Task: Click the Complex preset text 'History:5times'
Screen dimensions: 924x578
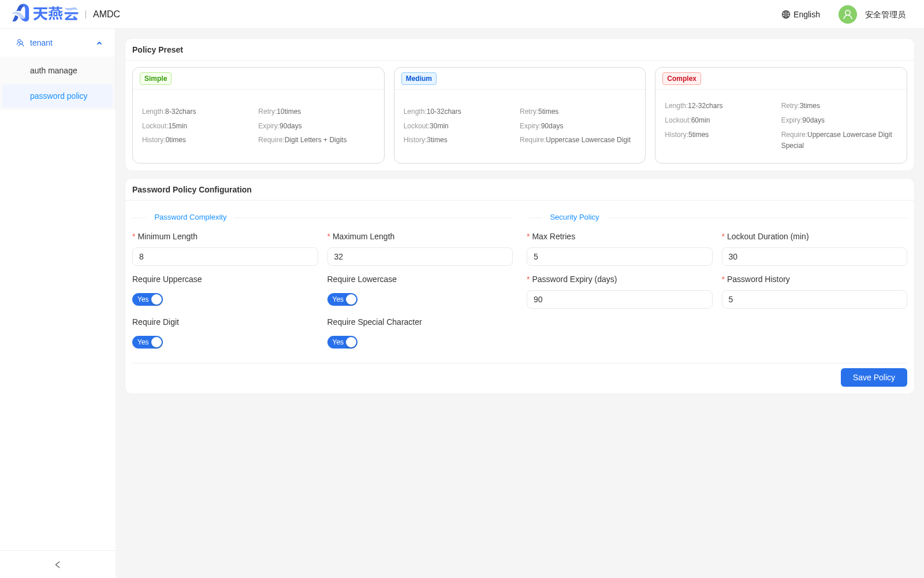Action: pos(687,135)
